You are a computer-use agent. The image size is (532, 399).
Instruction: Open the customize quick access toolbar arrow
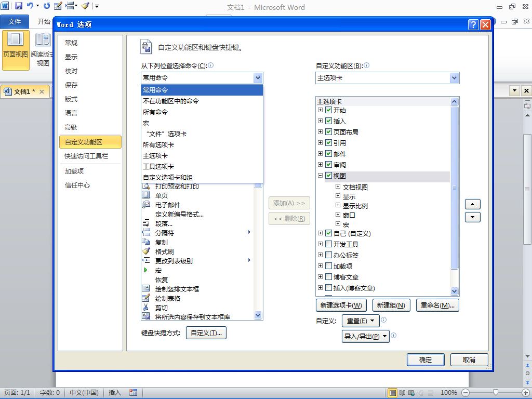(96, 6)
